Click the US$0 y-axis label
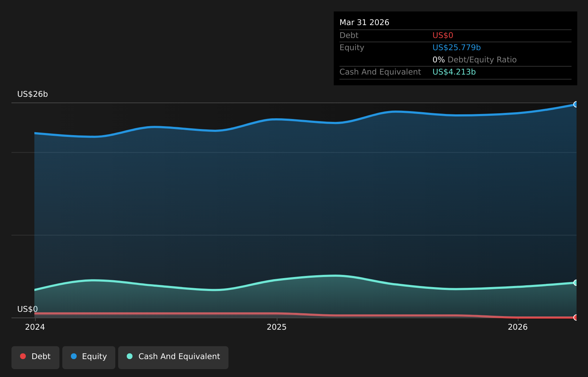The height and width of the screenshot is (377, 588). [x=28, y=309]
